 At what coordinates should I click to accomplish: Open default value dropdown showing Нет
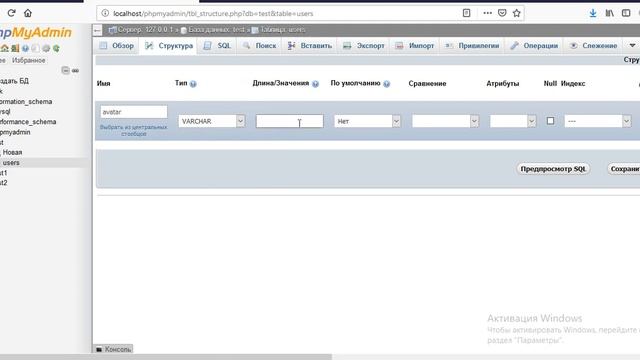point(367,121)
